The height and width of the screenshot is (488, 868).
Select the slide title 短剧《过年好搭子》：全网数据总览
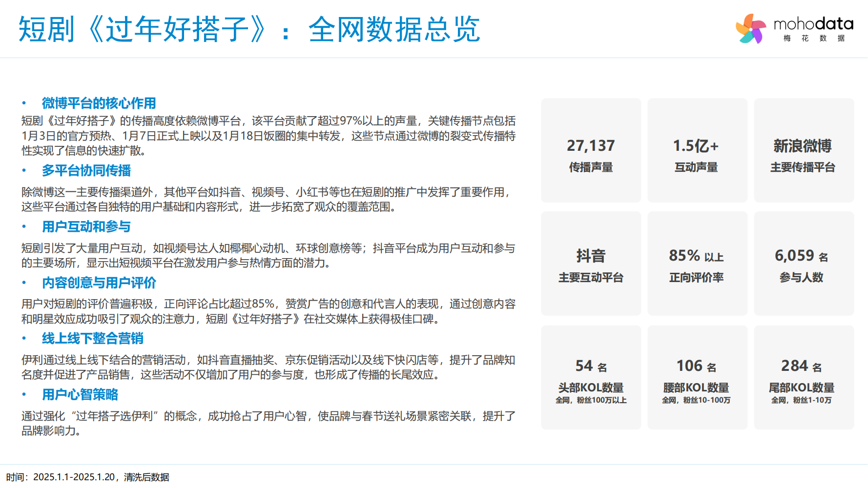click(x=249, y=29)
